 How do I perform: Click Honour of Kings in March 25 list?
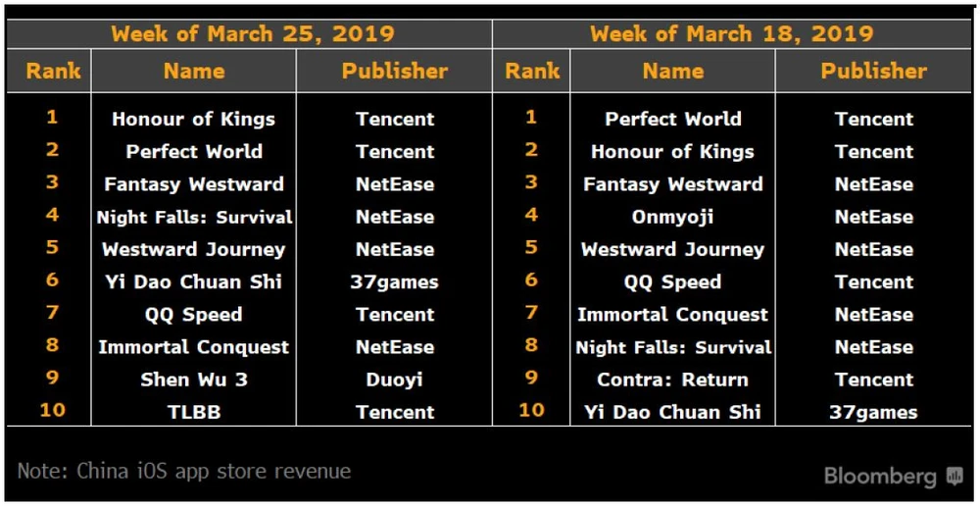coord(194,120)
